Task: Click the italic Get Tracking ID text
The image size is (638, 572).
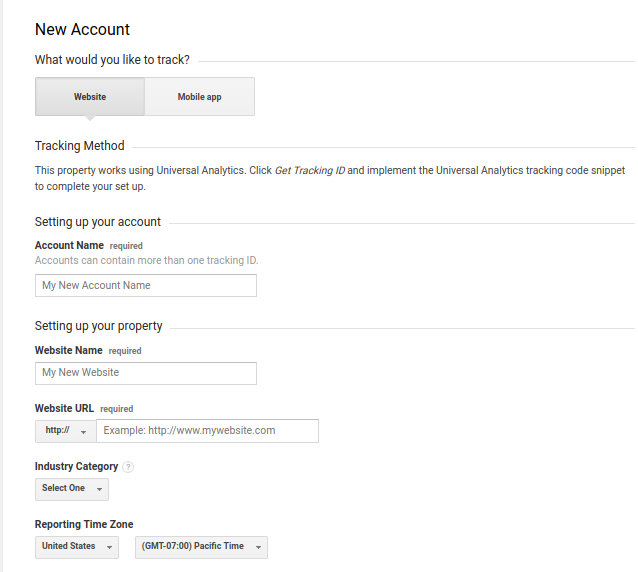Action: coord(310,171)
